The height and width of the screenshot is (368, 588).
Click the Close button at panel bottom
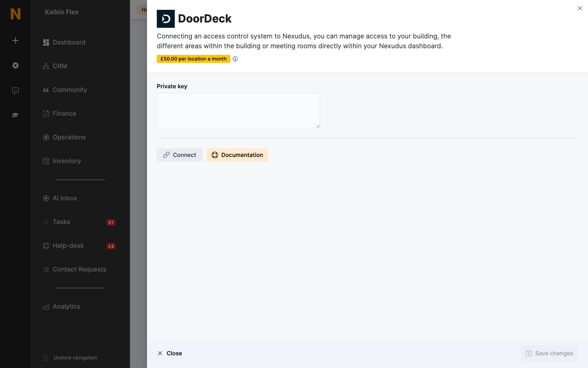(x=170, y=353)
